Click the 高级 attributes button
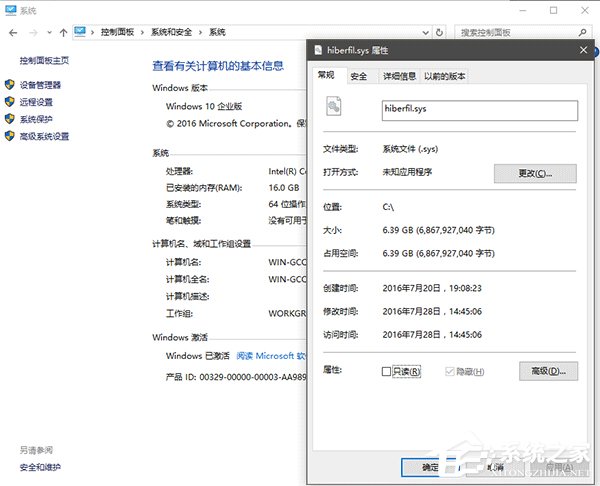600x486 pixels. (548, 372)
